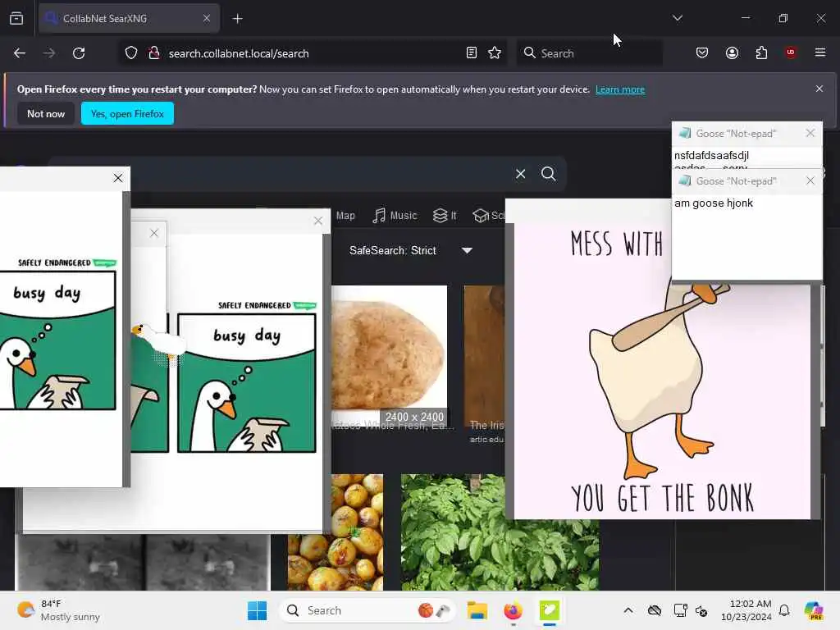840x630 pixels.
Task: Open the weather widget showing 84°F
Action: click(58, 610)
